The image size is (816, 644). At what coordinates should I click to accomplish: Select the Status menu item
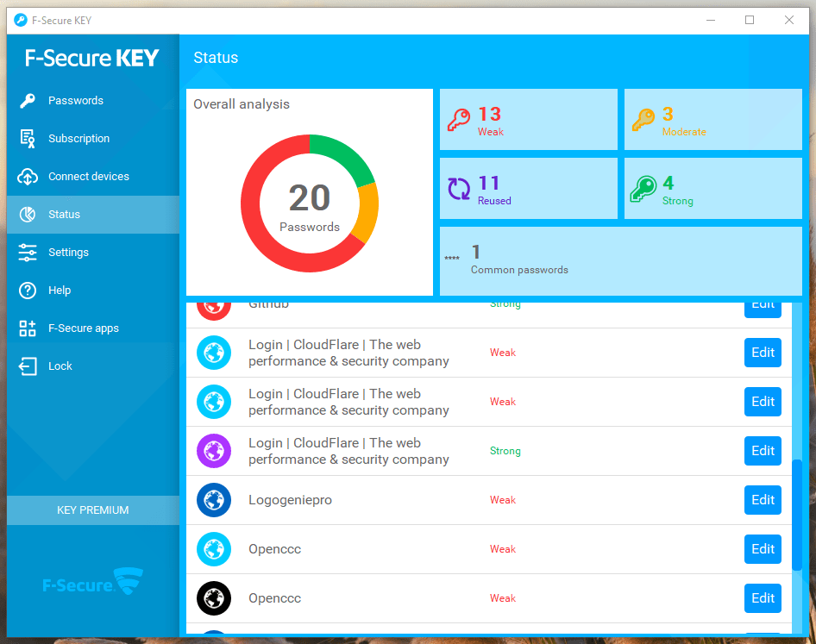[x=93, y=215]
